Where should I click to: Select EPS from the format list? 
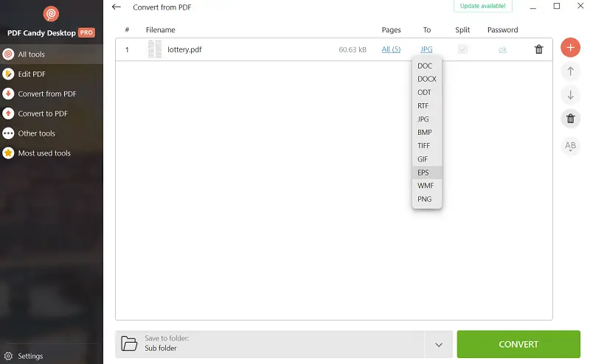tap(423, 172)
